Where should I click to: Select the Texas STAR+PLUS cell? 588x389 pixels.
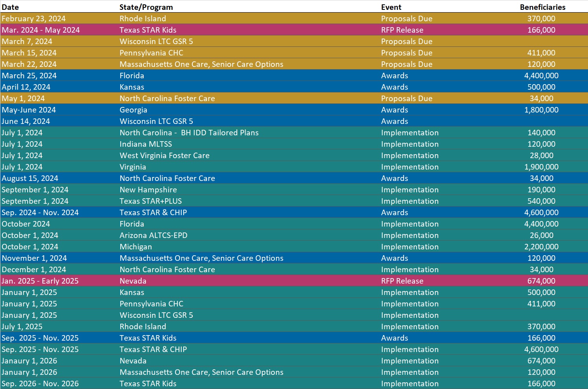(151, 201)
